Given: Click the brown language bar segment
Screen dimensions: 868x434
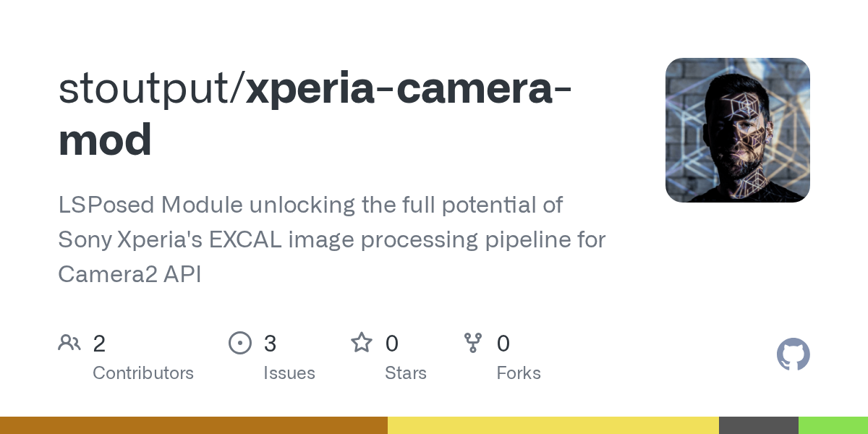Looking at the screenshot, I should click(x=193, y=425).
